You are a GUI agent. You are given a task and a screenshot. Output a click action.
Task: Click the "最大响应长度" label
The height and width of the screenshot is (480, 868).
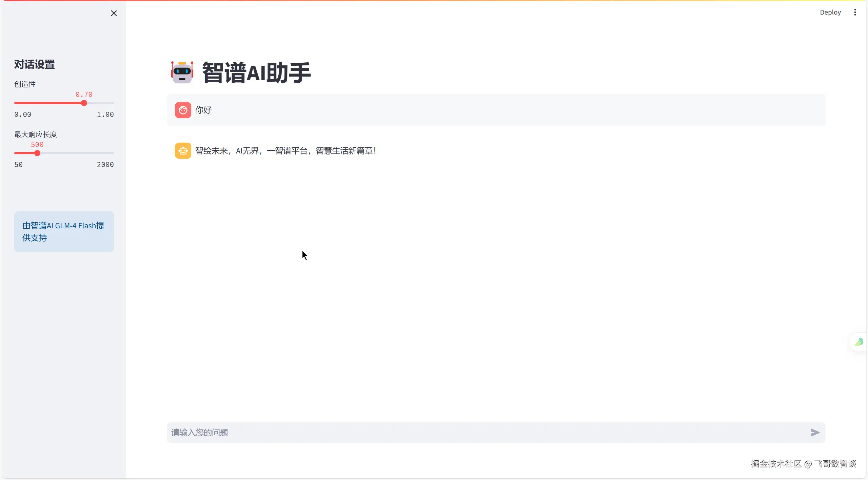[x=35, y=134]
